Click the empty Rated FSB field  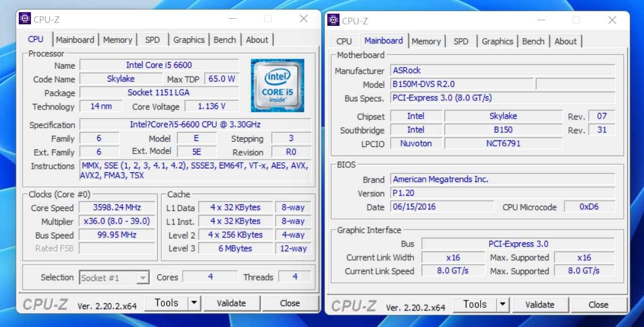pos(117,248)
